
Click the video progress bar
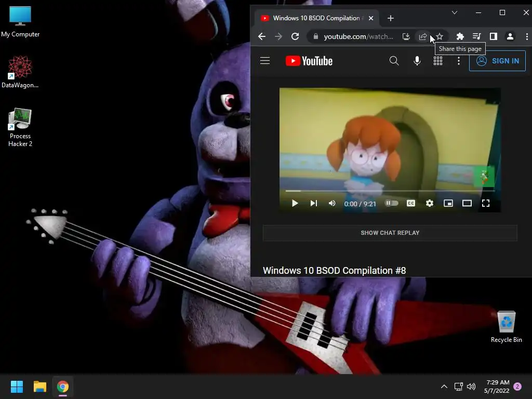coord(390,191)
